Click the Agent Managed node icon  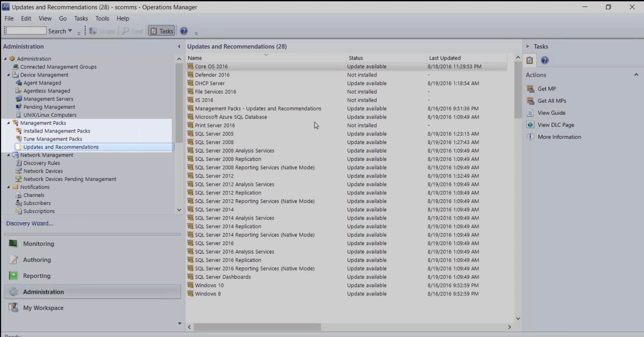pyautogui.click(x=19, y=83)
